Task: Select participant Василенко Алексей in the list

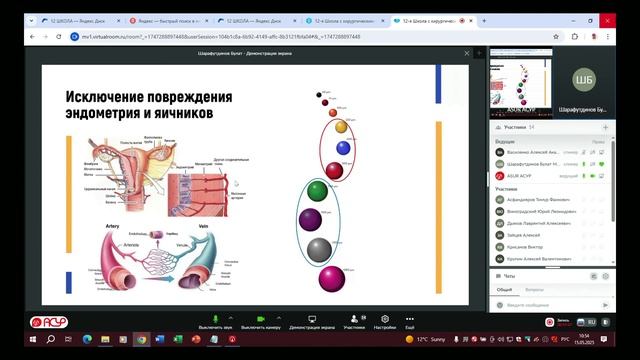Action: (550, 152)
